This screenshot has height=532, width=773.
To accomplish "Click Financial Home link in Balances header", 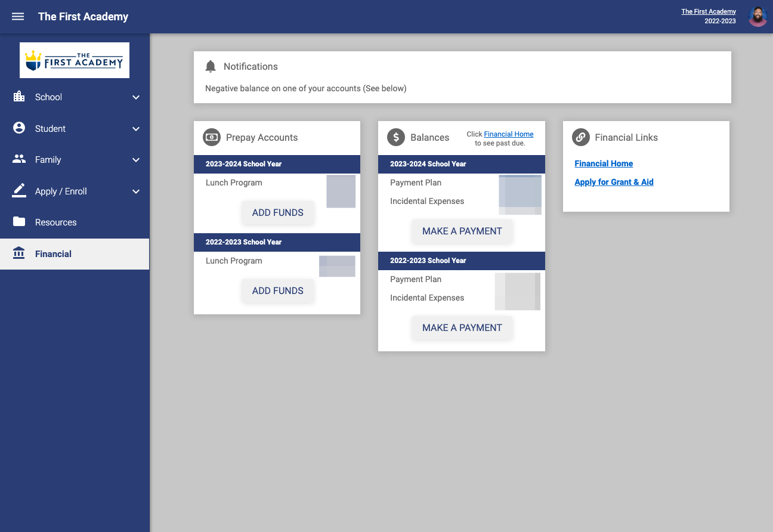I will tap(509, 134).
